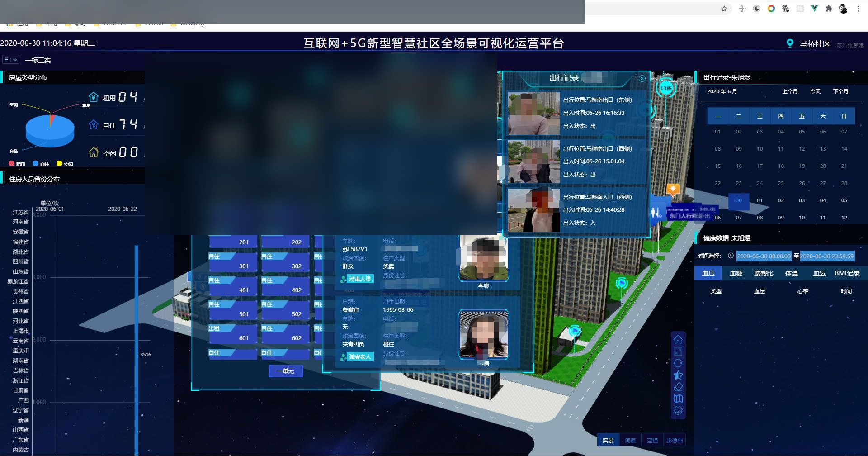Expand the menu dropdown beside 一标三实
Screen dimensions: 868x456
click(x=11, y=59)
